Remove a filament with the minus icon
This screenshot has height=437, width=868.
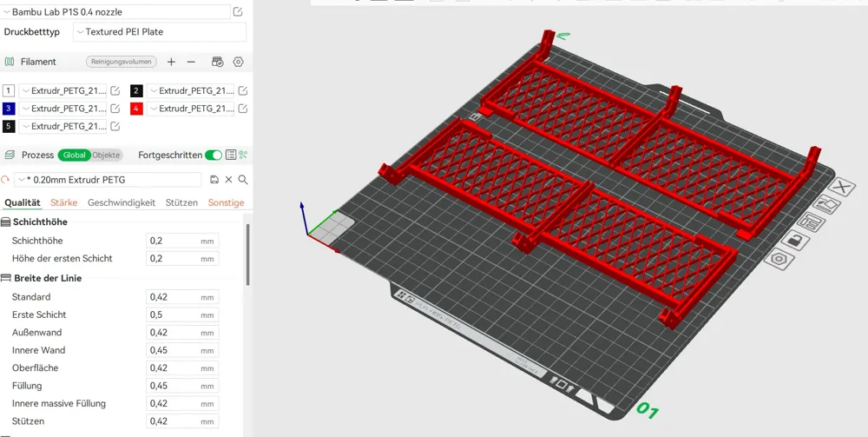[x=191, y=62]
